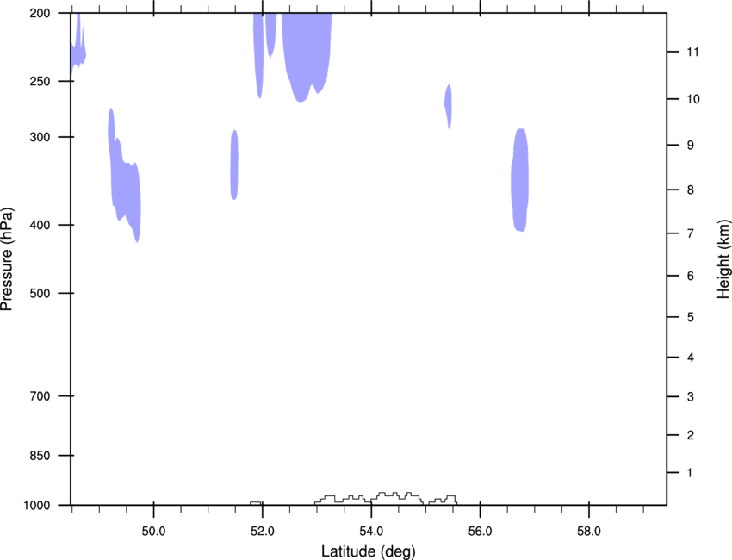Click the 500 pressure tick label
The width and height of the screenshot is (732, 560).
(40, 293)
